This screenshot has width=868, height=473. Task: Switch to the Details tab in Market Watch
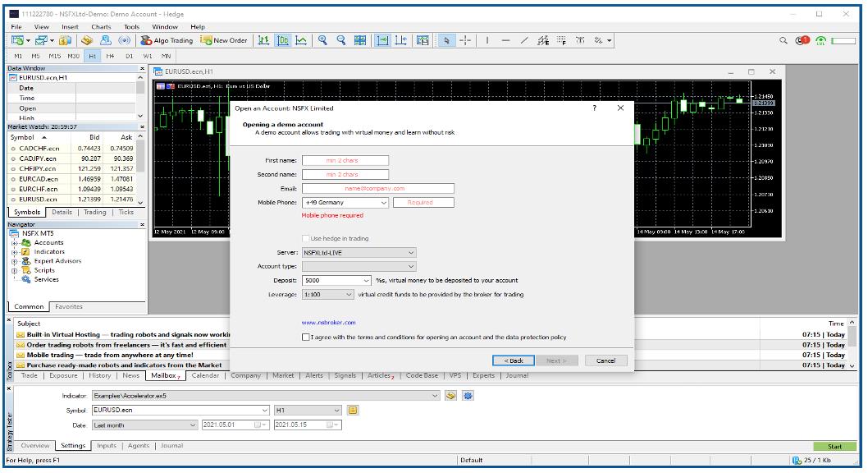click(62, 212)
